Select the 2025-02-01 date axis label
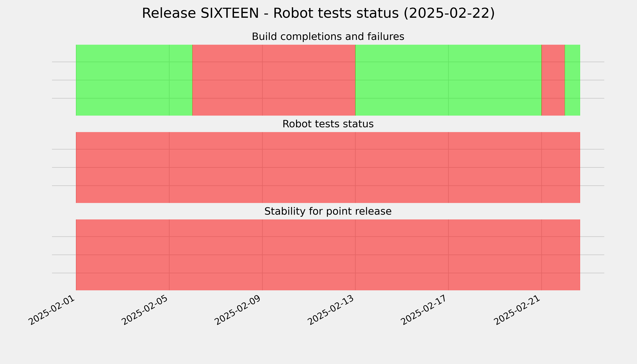The image size is (637, 364). point(52,310)
